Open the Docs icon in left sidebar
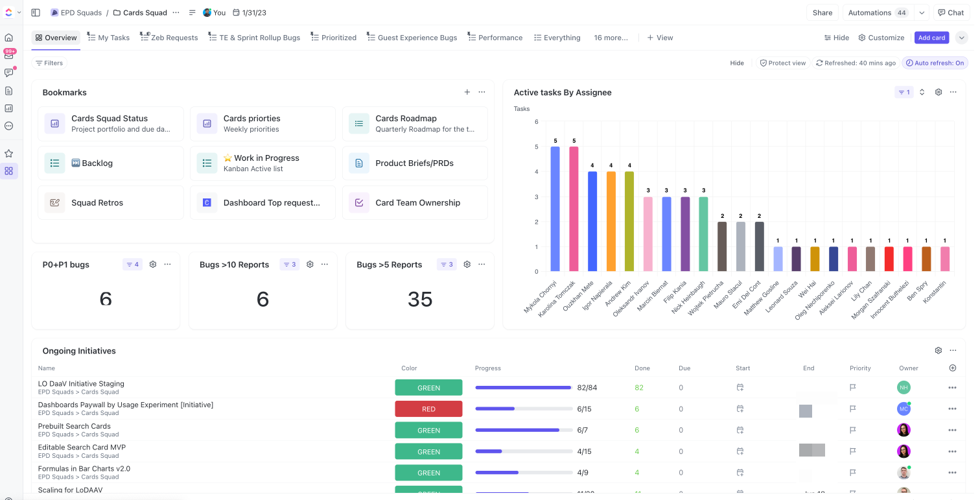This screenshot has height=500, width=980. coord(9,91)
